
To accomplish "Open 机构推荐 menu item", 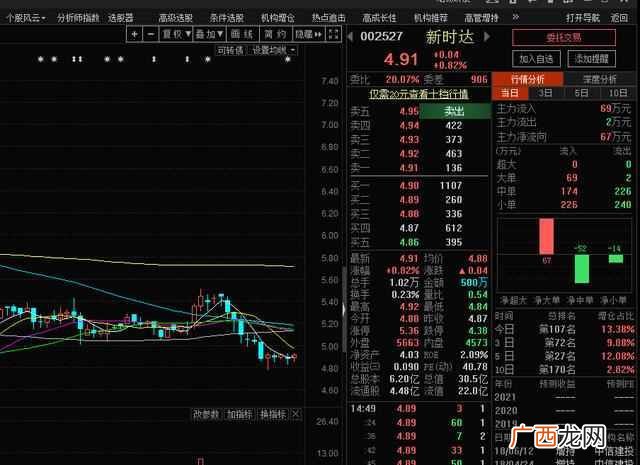I will point(431,18).
